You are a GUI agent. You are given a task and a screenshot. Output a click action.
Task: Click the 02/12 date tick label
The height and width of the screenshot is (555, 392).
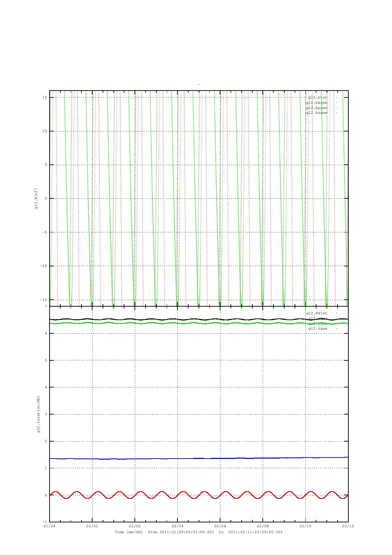(348, 526)
